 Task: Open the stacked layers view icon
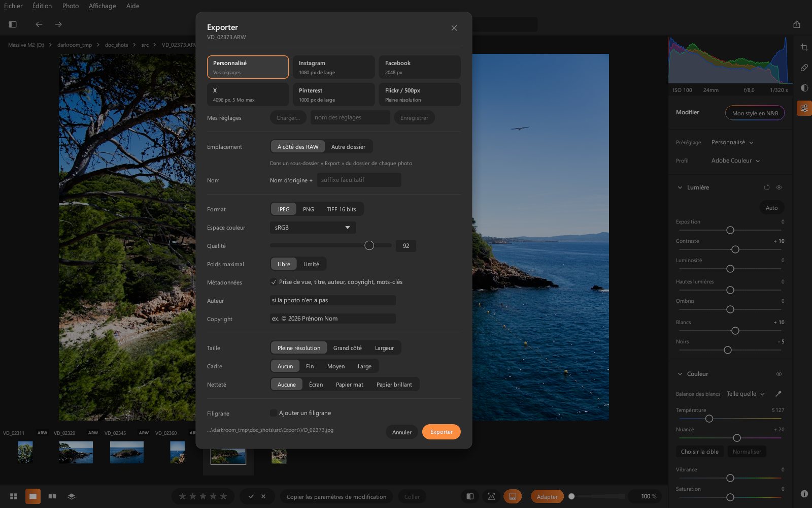(x=72, y=496)
